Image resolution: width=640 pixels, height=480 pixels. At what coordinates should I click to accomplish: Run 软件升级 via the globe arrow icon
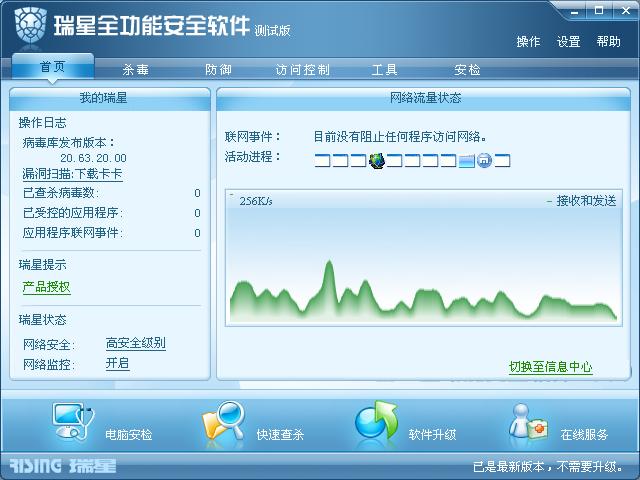point(376,420)
